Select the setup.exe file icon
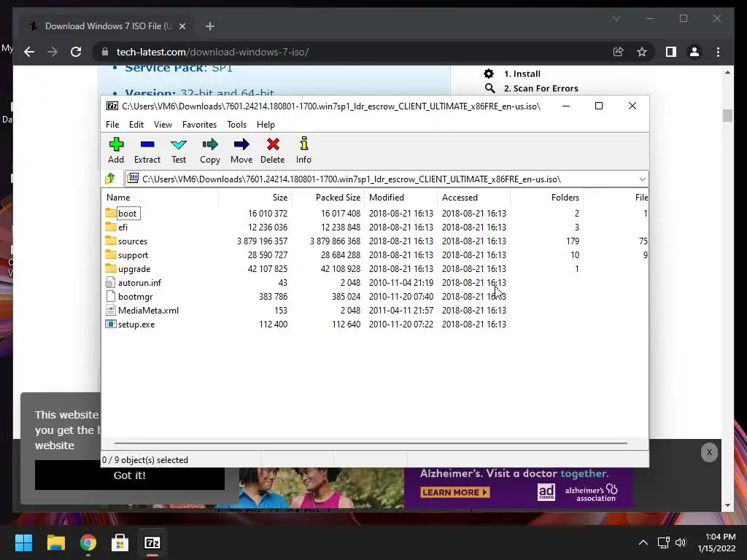747x560 pixels. click(111, 324)
